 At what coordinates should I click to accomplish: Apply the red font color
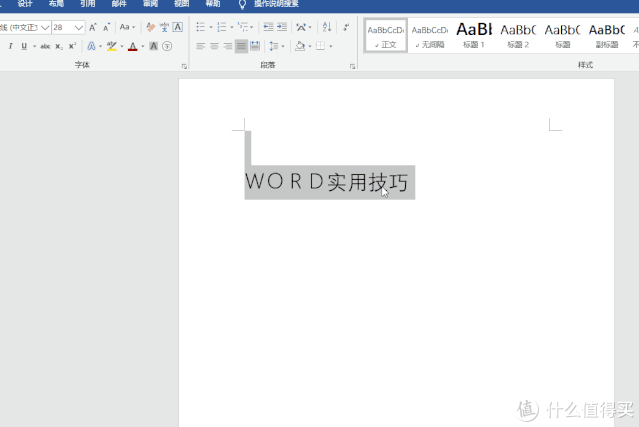[x=132, y=46]
